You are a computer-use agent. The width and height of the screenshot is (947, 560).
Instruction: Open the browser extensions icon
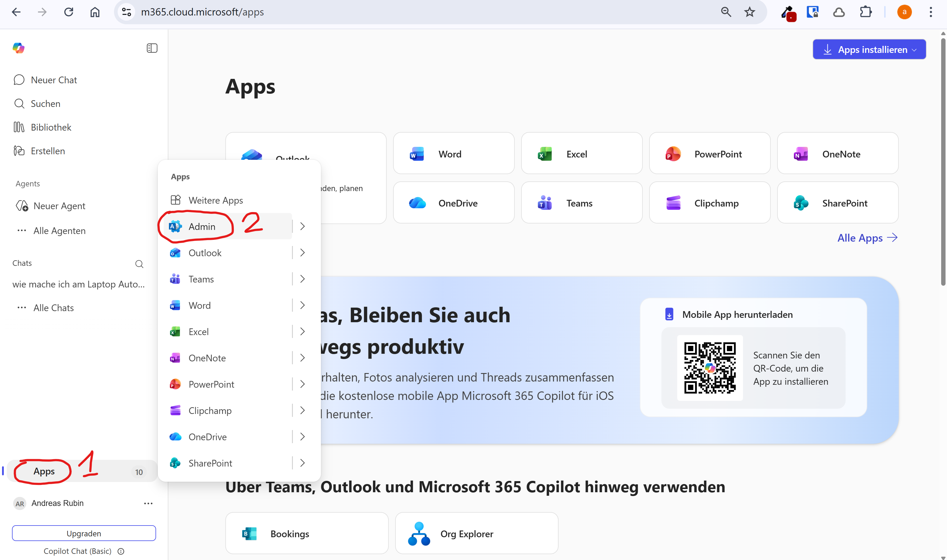[x=866, y=12]
